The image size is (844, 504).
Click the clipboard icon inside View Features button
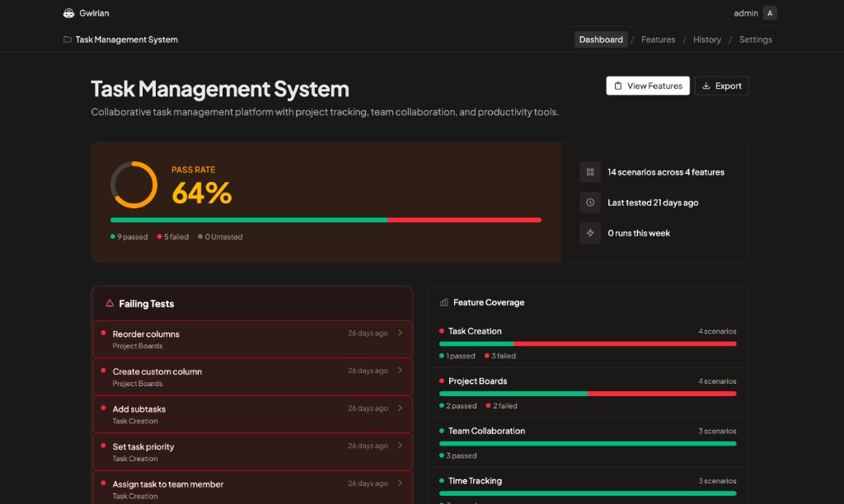pyautogui.click(x=617, y=86)
